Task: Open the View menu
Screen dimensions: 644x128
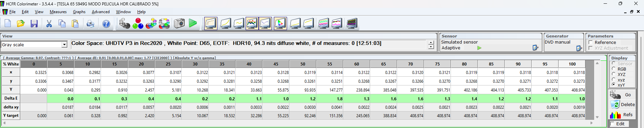Action: [39, 12]
